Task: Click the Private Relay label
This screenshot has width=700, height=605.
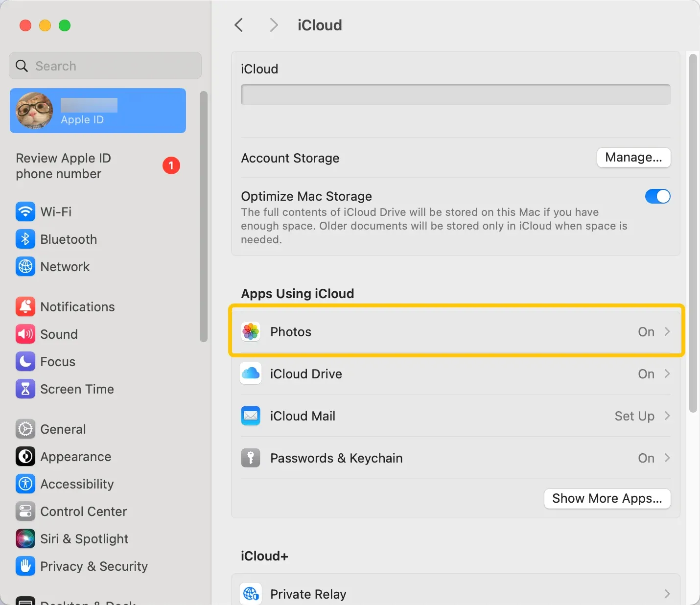Action: tap(308, 594)
